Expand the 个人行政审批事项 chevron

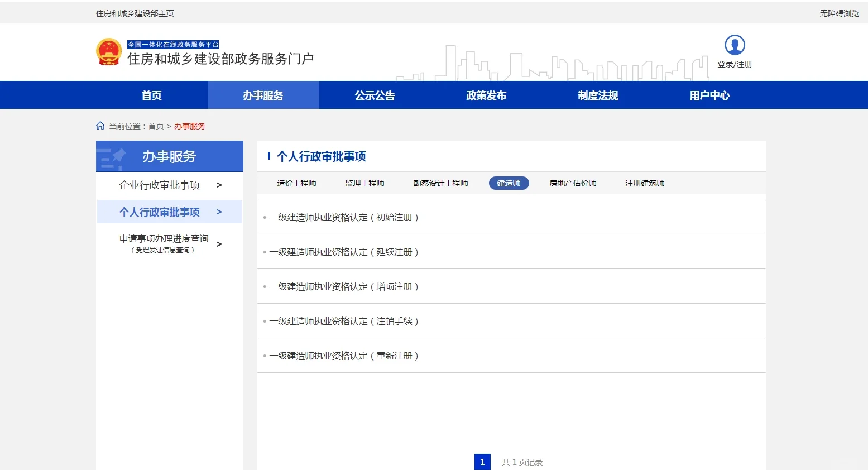219,212
